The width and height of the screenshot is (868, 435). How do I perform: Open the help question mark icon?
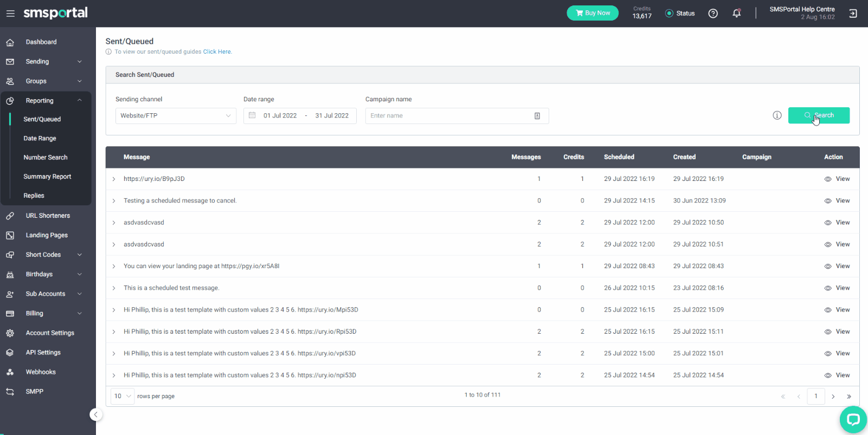tap(713, 14)
